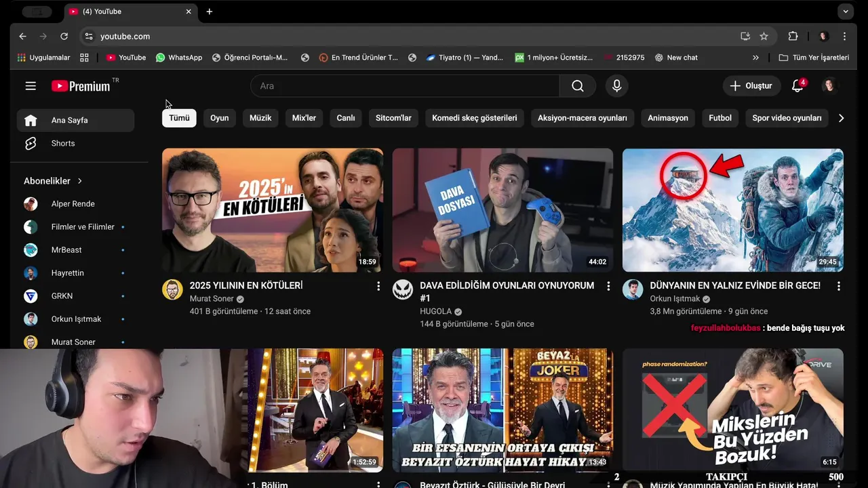Expand the Abonelikler section

click(x=53, y=181)
